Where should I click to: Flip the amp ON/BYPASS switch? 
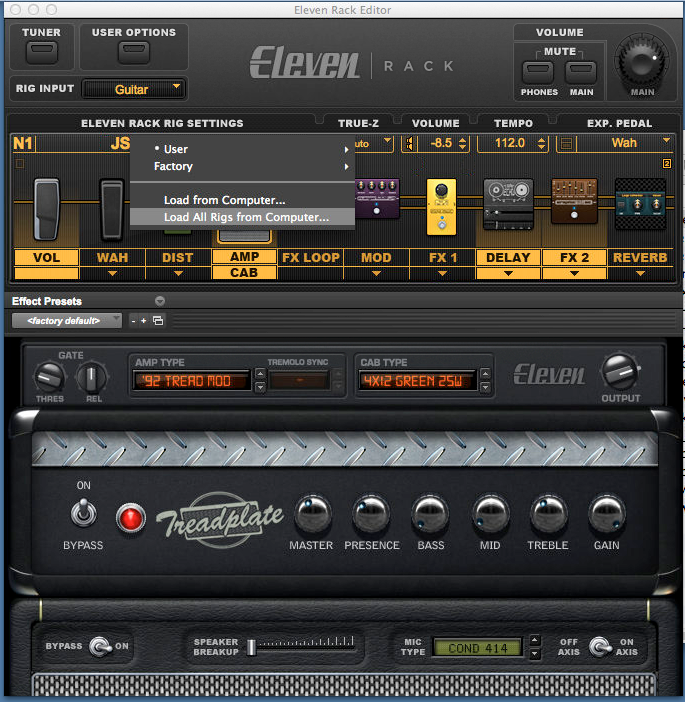pyautogui.click(x=84, y=513)
